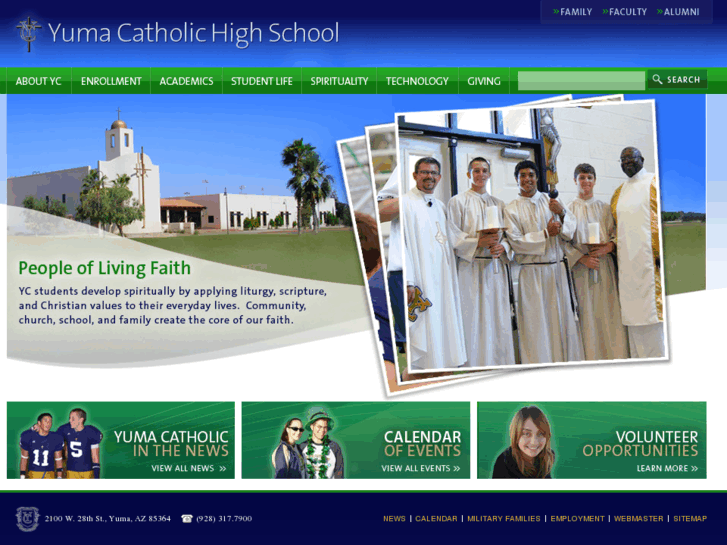Open the Calendar footer link
The height and width of the screenshot is (545, 727).
coord(436,519)
